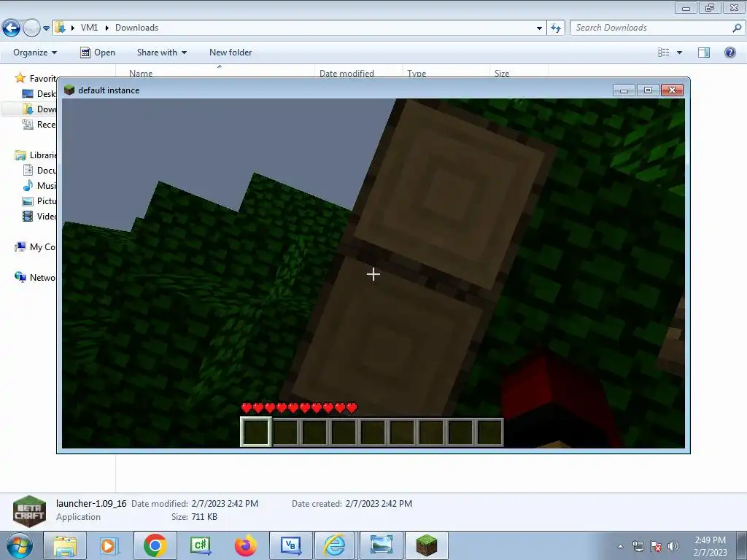
Task: Toggle the preview pane
Action: click(704, 52)
